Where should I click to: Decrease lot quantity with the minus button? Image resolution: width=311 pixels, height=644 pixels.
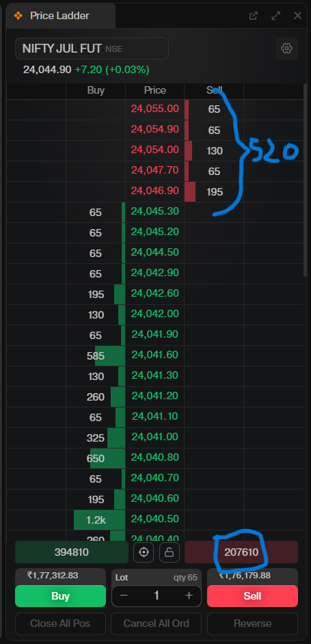click(124, 595)
